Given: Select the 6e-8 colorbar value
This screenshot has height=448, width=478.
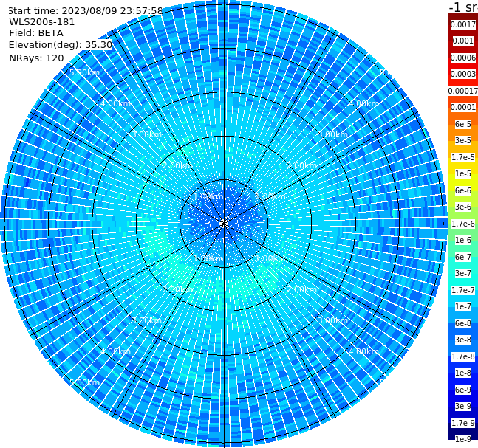Looking at the screenshot, I should [463, 323].
